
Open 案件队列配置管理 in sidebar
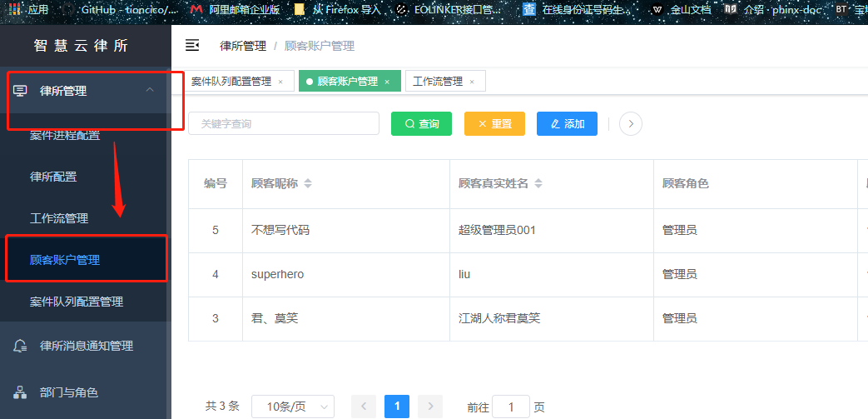pos(77,302)
